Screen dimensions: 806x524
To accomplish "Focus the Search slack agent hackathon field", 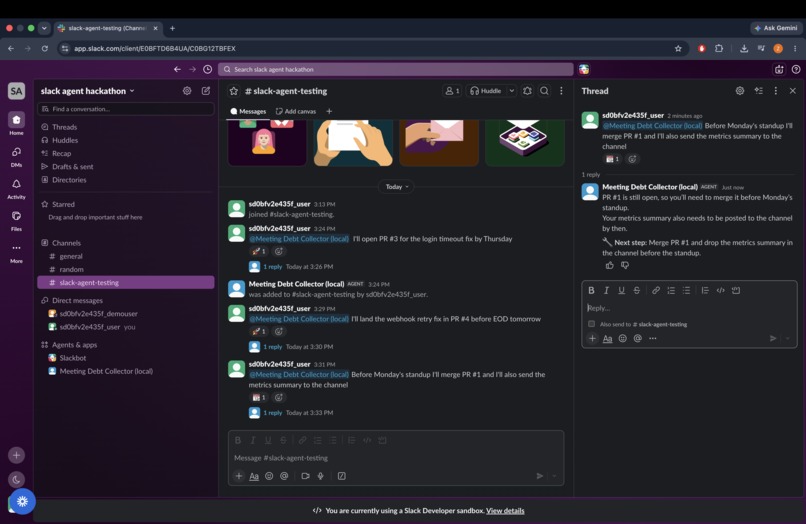I will (395, 69).
